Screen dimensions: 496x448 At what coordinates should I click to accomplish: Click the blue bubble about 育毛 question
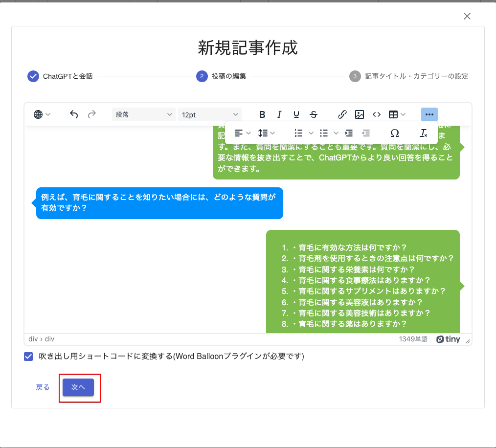click(159, 203)
